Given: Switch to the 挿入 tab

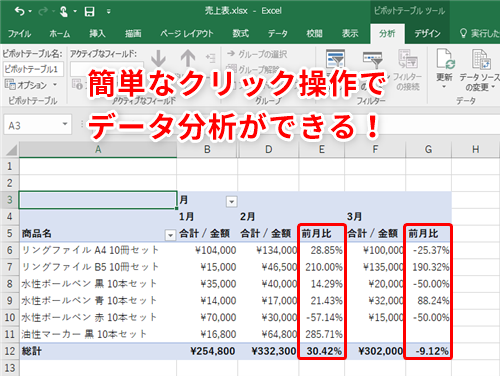Looking at the screenshot, I should tap(97, 34).
